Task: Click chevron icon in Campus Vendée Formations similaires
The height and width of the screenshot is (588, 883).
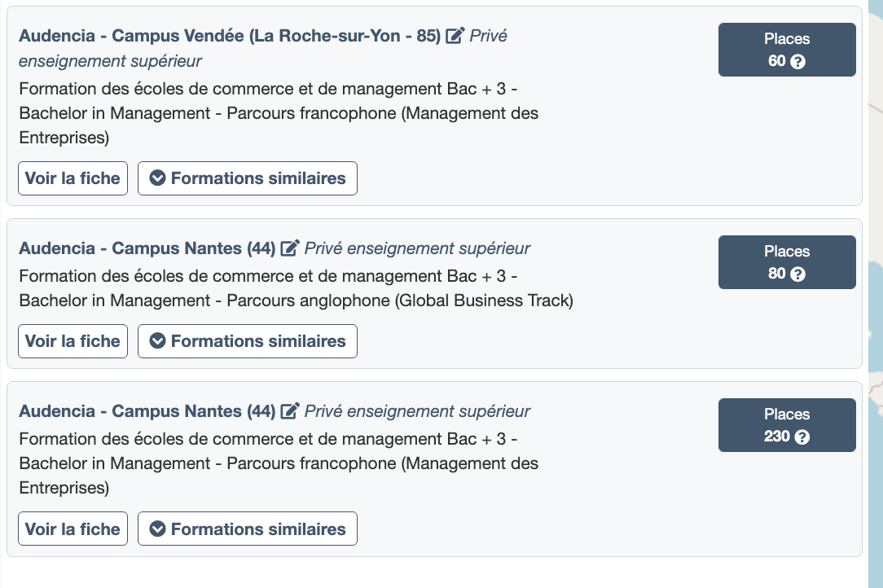Action: [157, 178]
